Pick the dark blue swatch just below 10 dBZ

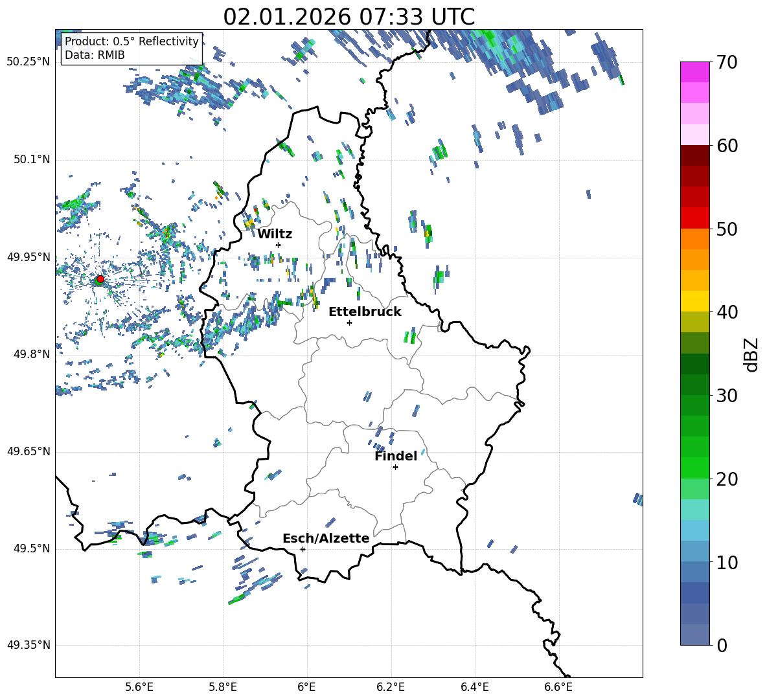tap(695, 572)
